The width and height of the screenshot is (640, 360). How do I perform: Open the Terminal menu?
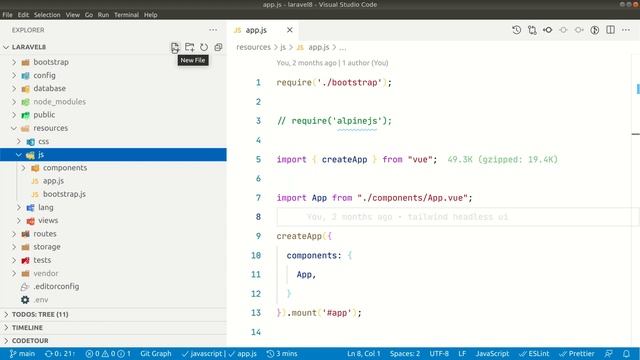[x=127, y=15]
